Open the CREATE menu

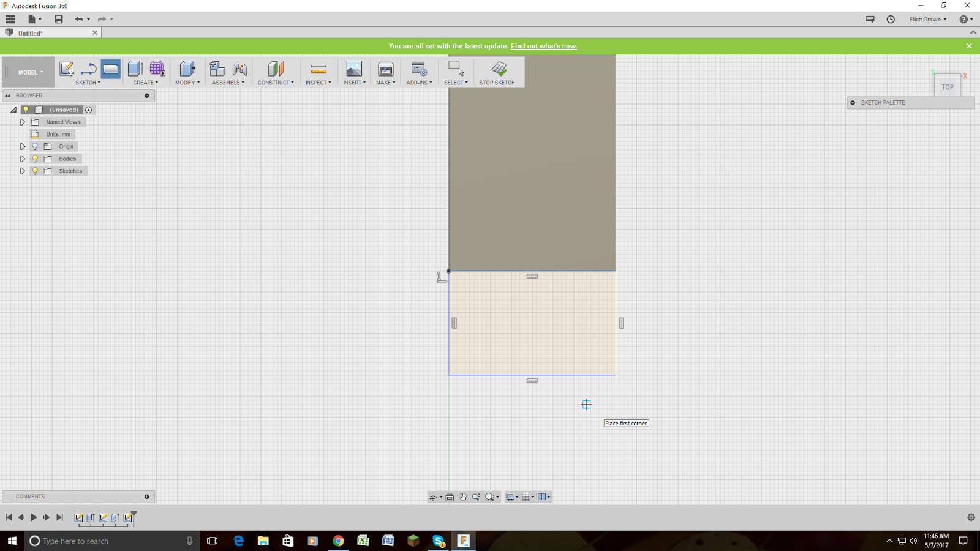point(146,83)
